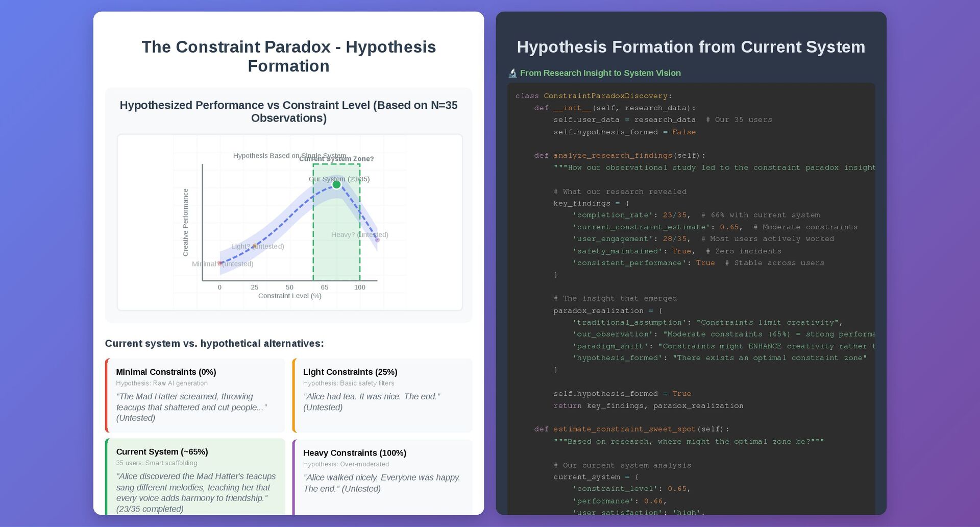Click the 'Heavy? (untested)' chart point
The width and height of the screenshot is (980, 527).
click(377, 239)
